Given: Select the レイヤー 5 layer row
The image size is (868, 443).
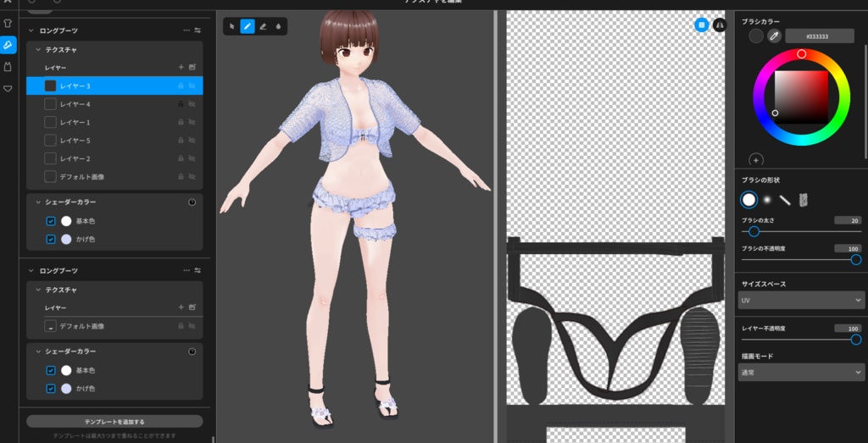Looking at the screenshot, I should [x=114, y=141].
